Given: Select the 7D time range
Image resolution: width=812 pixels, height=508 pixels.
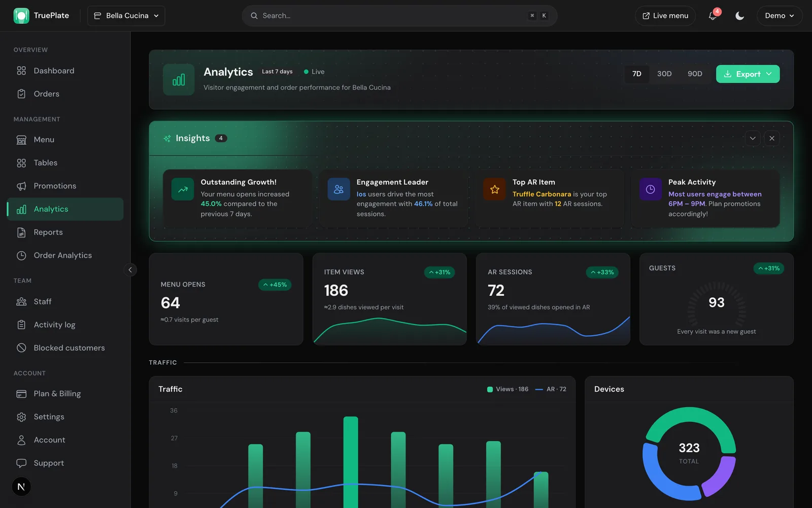Looking at the screenshot, I should [636, 74].
